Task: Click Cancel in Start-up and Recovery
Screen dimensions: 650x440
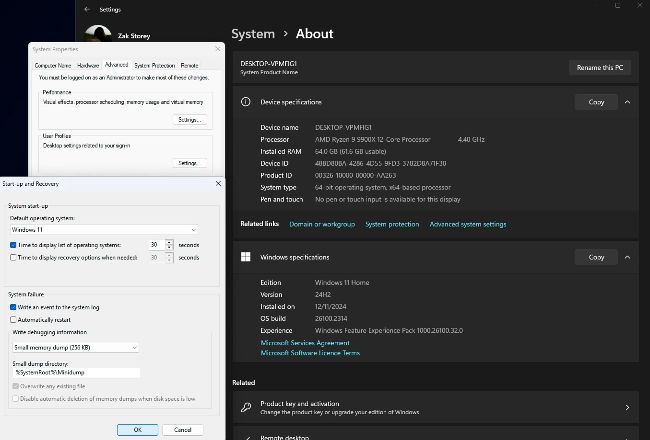Action: tap(182, 430)
